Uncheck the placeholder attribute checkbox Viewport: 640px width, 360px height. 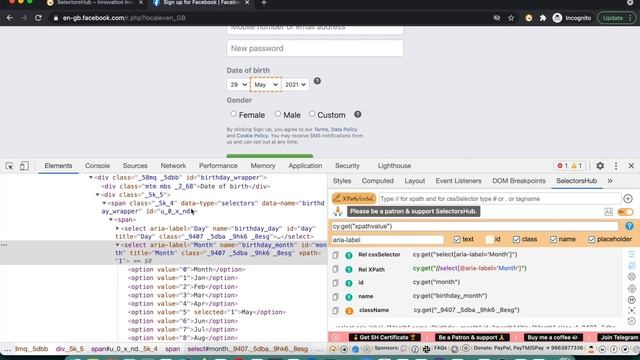click(591, 239)
